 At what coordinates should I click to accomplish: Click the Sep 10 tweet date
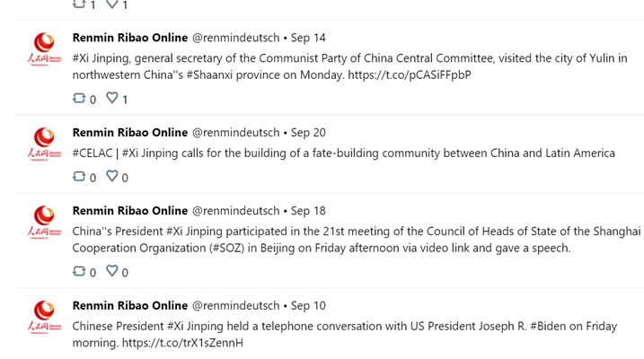coord(308,306)
